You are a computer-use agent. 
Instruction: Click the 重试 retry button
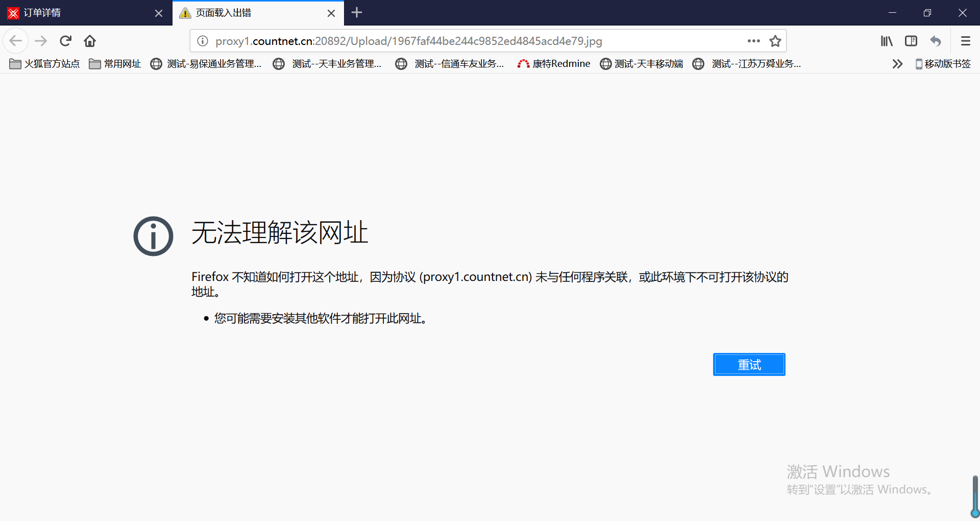749,365
